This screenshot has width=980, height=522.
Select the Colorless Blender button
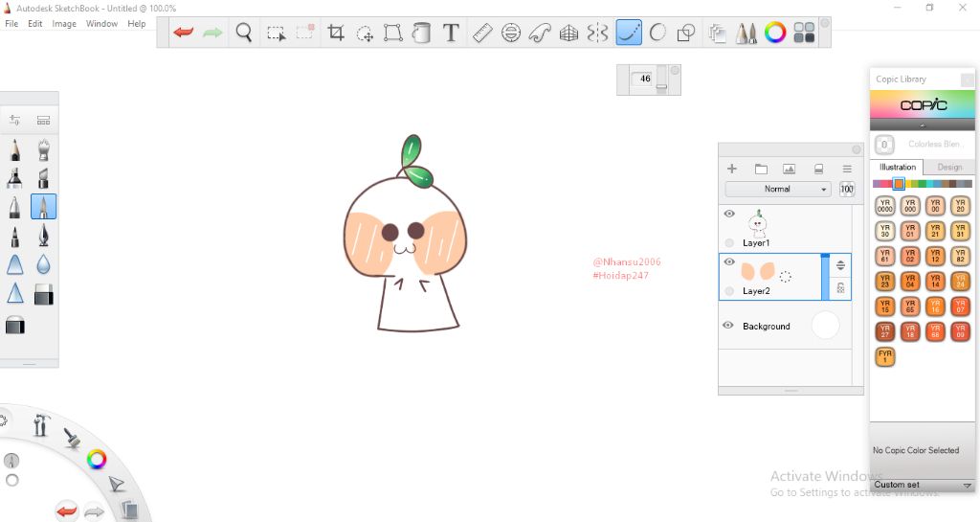pos(883,145)
